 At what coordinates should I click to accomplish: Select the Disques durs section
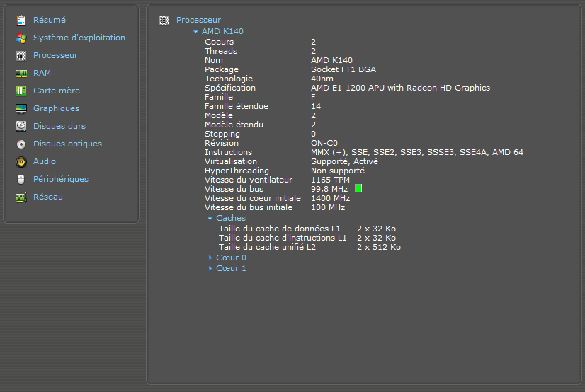[x=59, y=126]
